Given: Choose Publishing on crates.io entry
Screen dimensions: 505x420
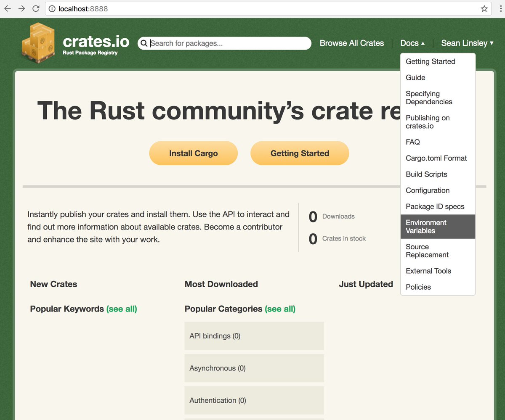Looking at the screenshot, I should pos(438,122).
